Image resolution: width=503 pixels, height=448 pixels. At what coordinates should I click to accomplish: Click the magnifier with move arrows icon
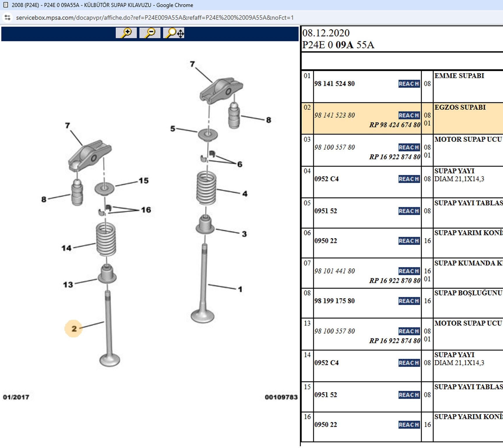(174, 33)
